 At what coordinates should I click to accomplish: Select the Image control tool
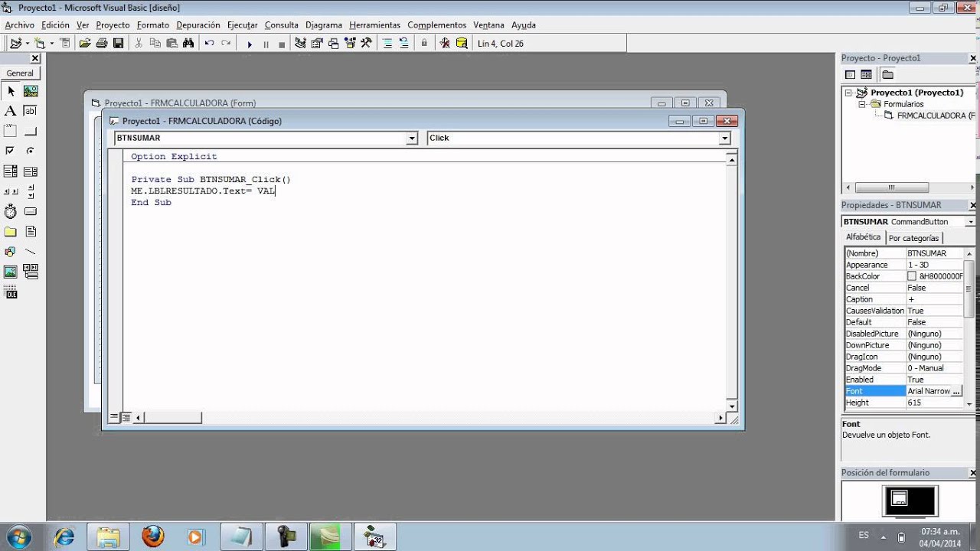[x=11, y=272]
